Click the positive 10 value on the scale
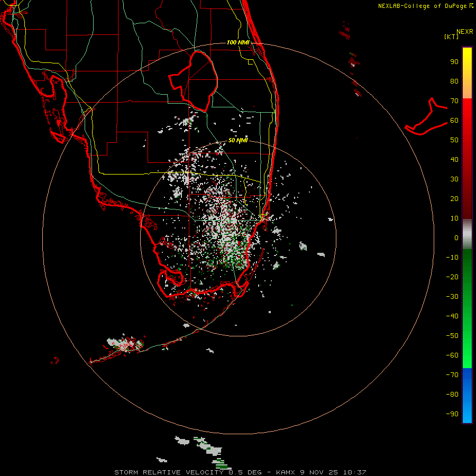The width and height of the screenshot is (476, 476). pyautogui.click(x=454, y=218)
